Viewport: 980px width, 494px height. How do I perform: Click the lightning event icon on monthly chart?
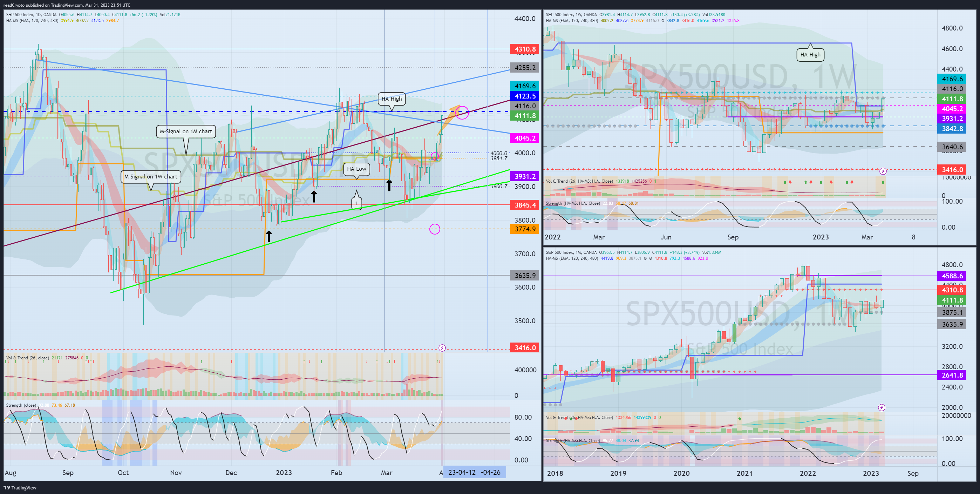coord(882,408)
